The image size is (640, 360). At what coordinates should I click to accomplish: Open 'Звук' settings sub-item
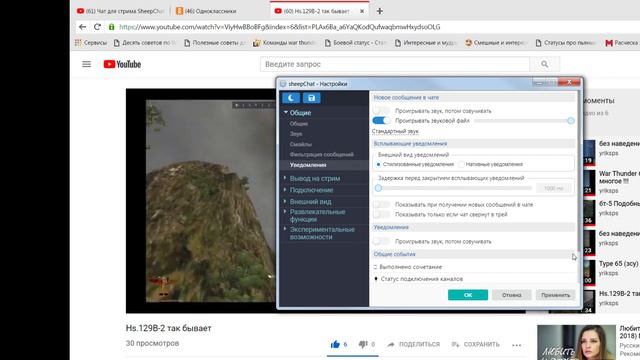coord(296,134)
